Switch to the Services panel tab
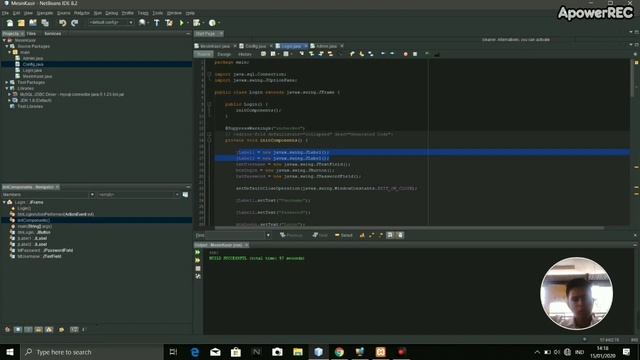This screenshot has width=640, height=360. [53, 33]
